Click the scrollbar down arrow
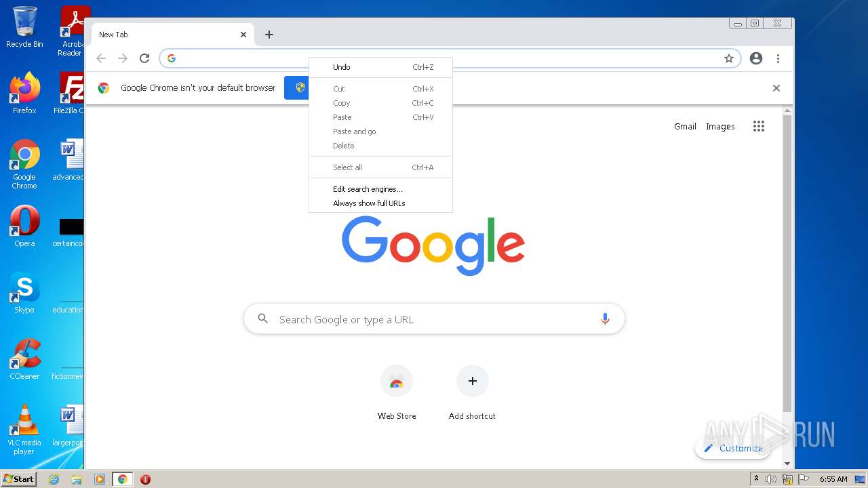 787,464
